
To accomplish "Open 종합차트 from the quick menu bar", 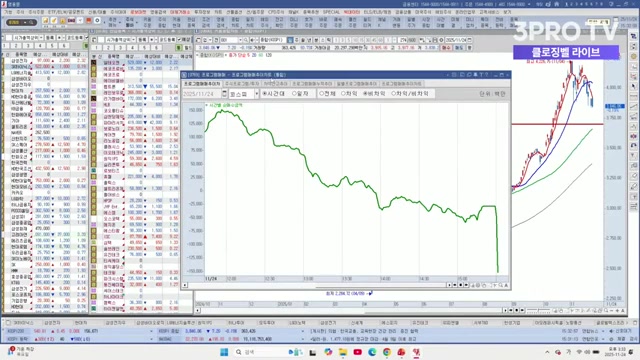I will pos(235,23).
